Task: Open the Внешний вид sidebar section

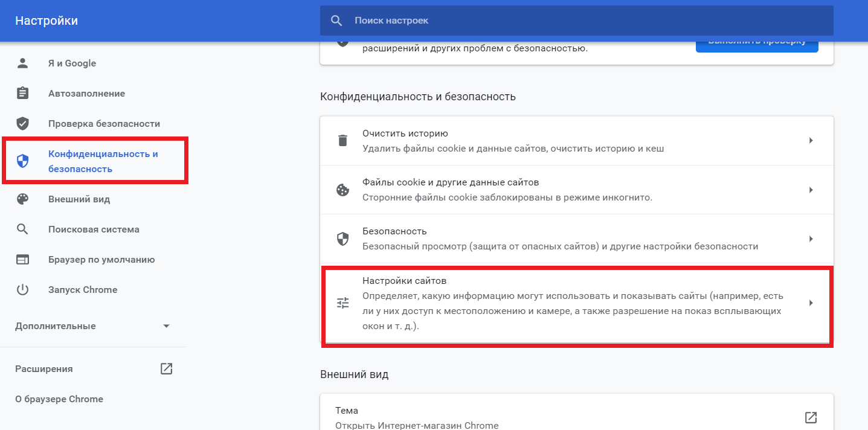Action: (79, 199)
